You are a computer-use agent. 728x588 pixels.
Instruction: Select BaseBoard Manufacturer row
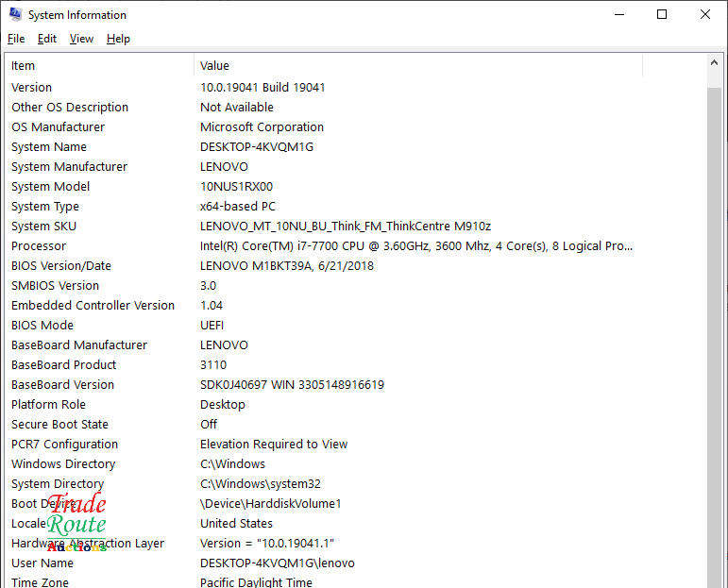click(79, 345)
